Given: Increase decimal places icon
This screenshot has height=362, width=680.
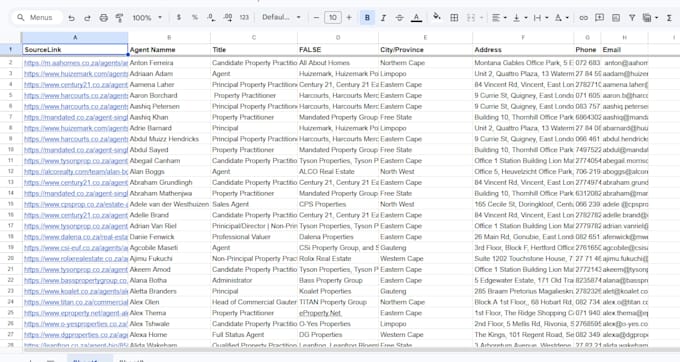Looking at the screenshot, I should coord(228,17).
